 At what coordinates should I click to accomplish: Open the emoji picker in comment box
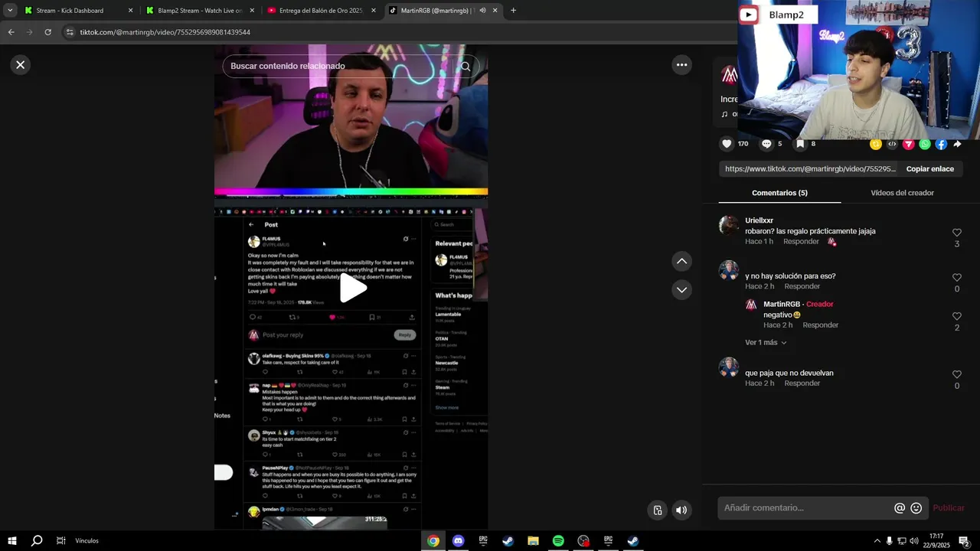[916, 508]
